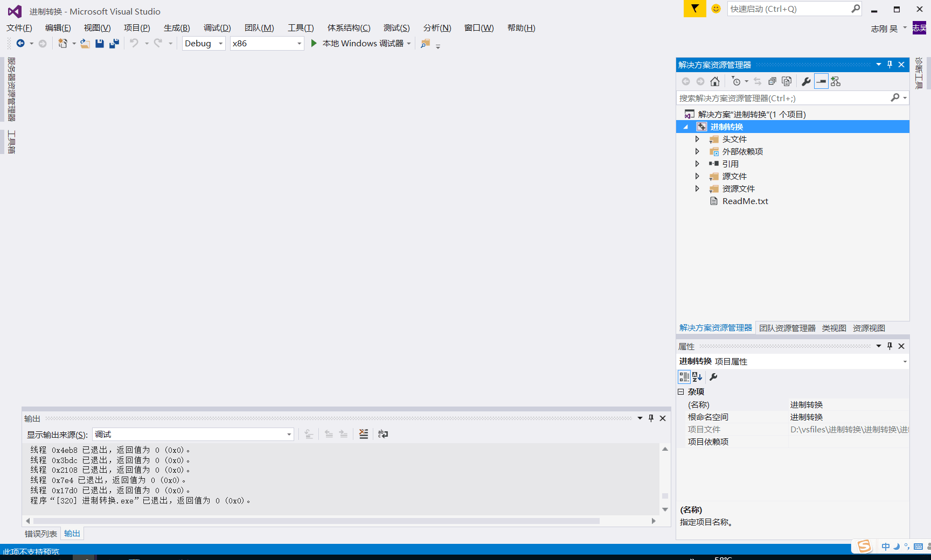The width and height of the screenshot is (931, 560).
Task: Expand the 外部依赖项 node
Action: tap(697, 151)
